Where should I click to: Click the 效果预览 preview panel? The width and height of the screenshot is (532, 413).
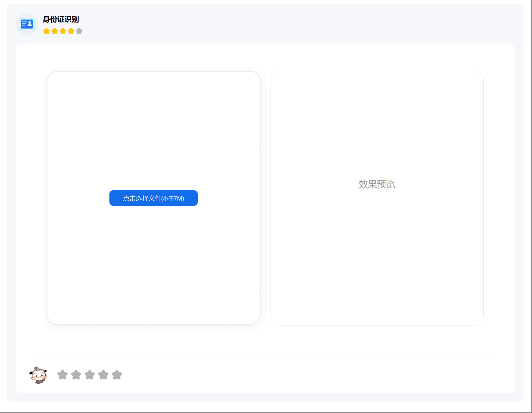click(x=377, y=198)
